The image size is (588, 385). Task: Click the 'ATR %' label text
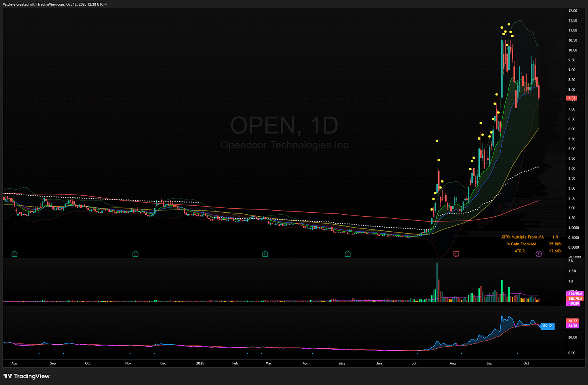pos(520,251)
